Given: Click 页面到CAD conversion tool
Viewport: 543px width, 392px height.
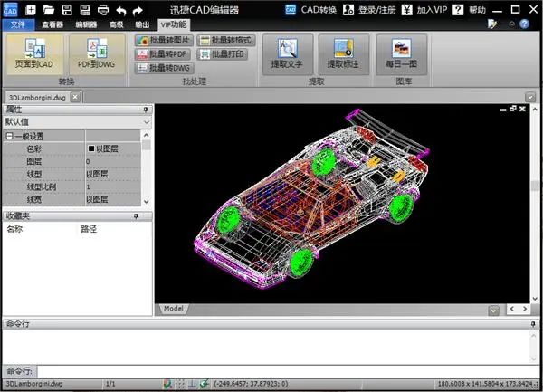Looking at the screenshot, I should (34, 53).
